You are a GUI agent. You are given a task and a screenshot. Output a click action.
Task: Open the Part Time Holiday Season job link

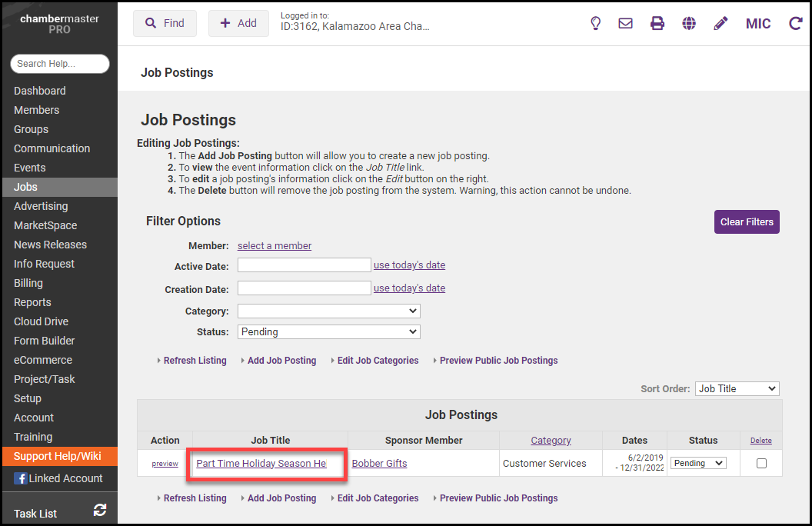point(261,463)
